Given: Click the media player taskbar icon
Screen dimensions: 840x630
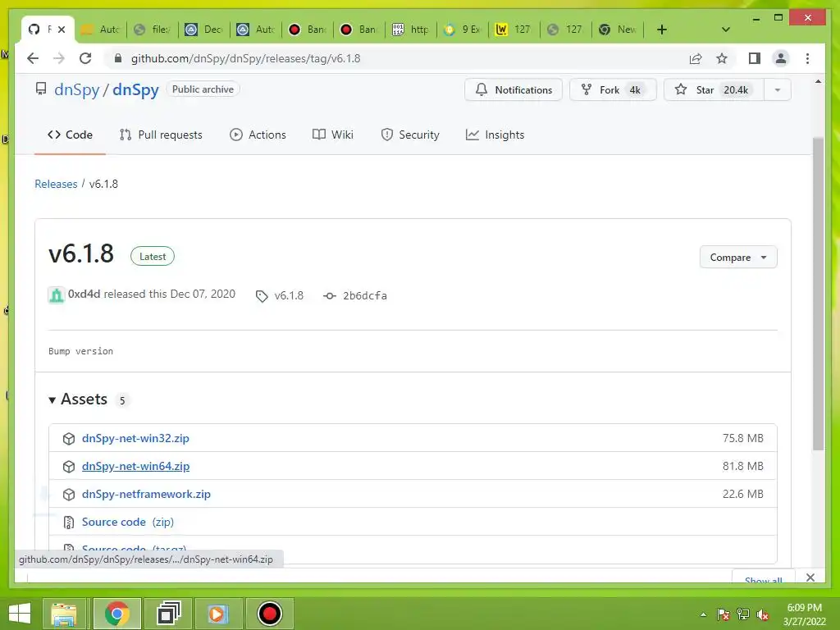Looking at the screenshot, I should 217,614.
